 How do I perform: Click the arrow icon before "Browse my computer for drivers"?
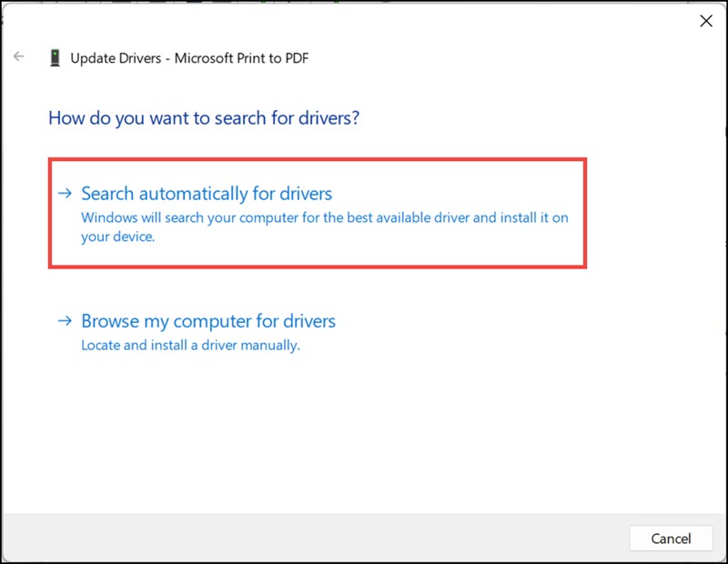click(x=66, y=320)
